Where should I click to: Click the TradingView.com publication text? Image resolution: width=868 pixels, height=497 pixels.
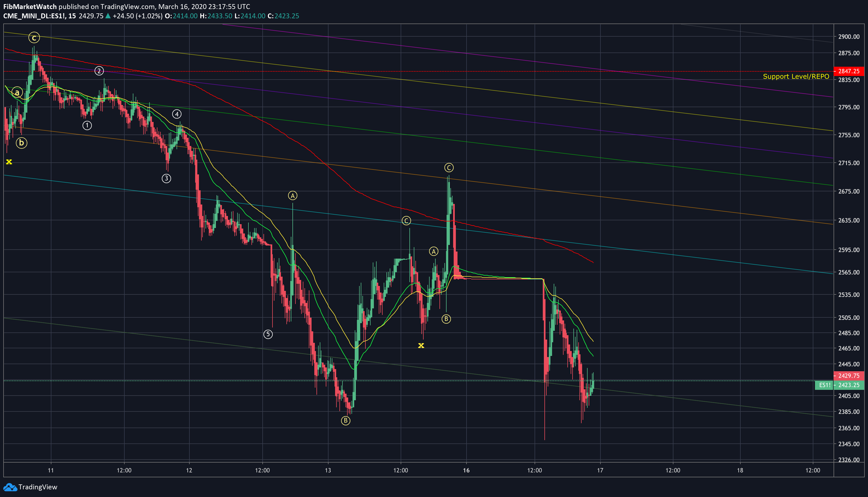pos(128,7)
